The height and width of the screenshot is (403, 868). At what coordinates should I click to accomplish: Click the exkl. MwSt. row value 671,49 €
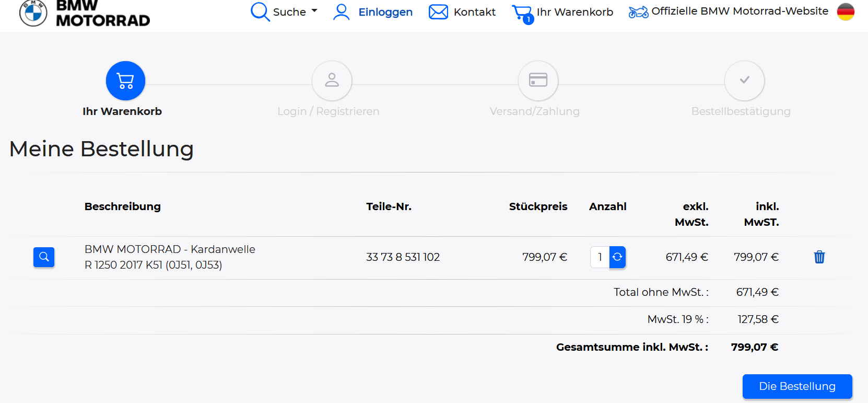click(687, 257)
